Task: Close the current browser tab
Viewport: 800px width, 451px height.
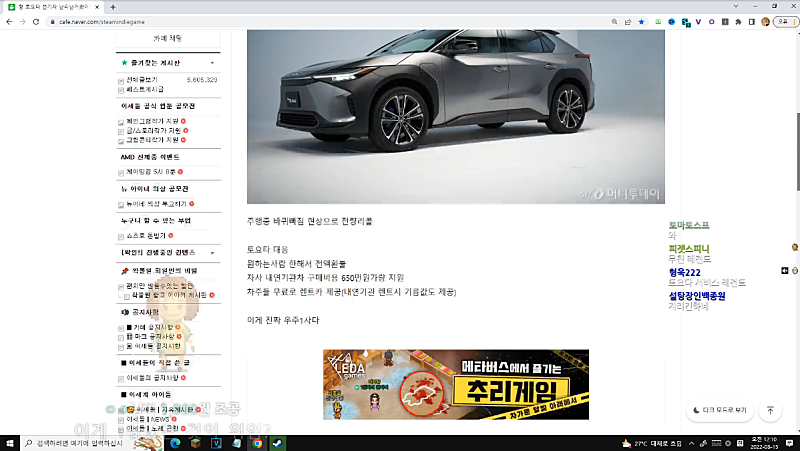Action: pos(96,7)
